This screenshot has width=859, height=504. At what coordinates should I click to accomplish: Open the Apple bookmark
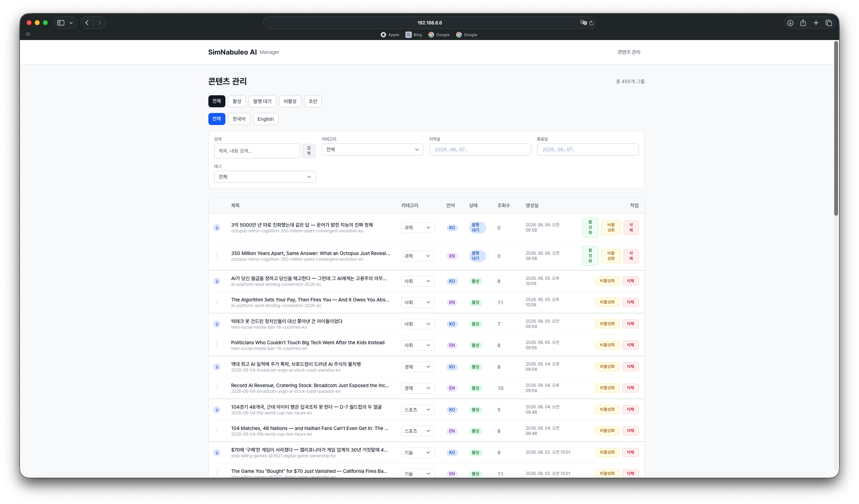point(390,35)
